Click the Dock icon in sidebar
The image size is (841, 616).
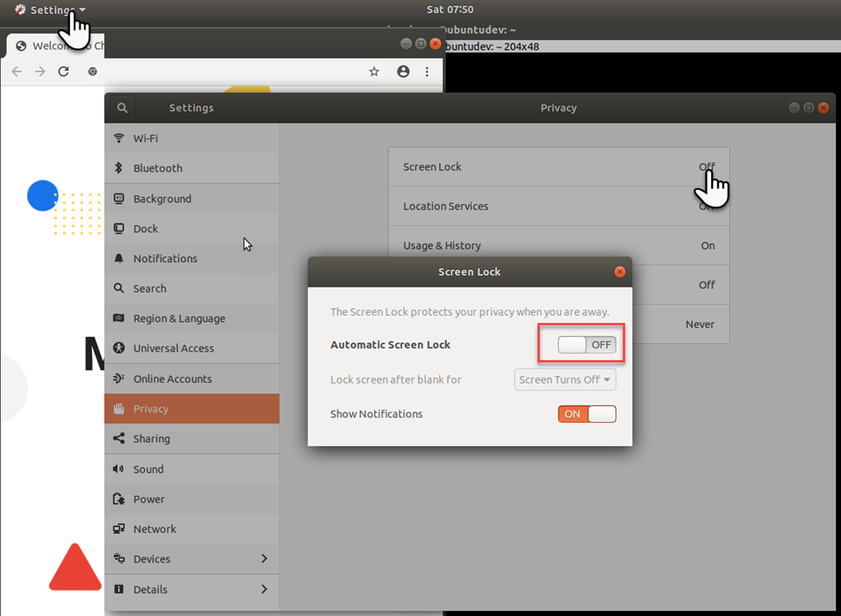click(119, 228)
